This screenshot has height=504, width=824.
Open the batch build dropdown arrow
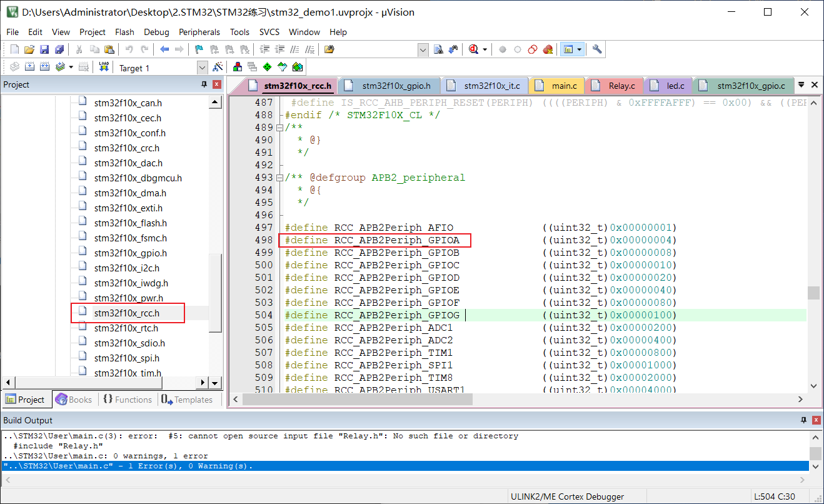pos(71,67)
